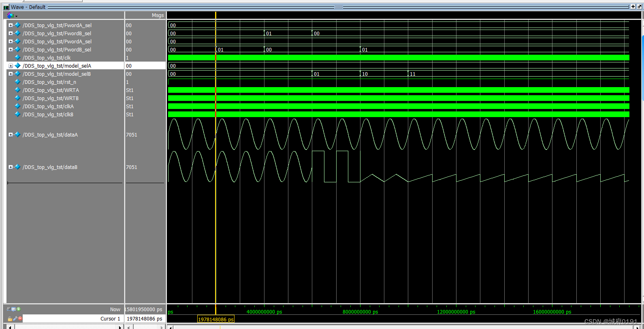Open the edit grid and timeline icon

(13, 309)
